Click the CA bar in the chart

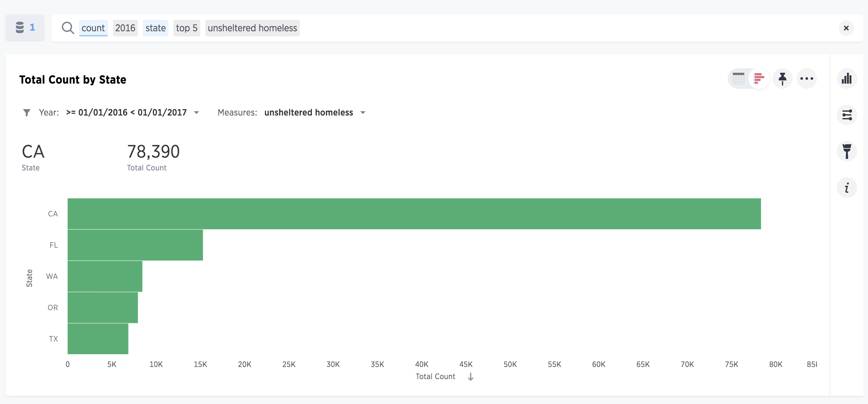point(414,214)
